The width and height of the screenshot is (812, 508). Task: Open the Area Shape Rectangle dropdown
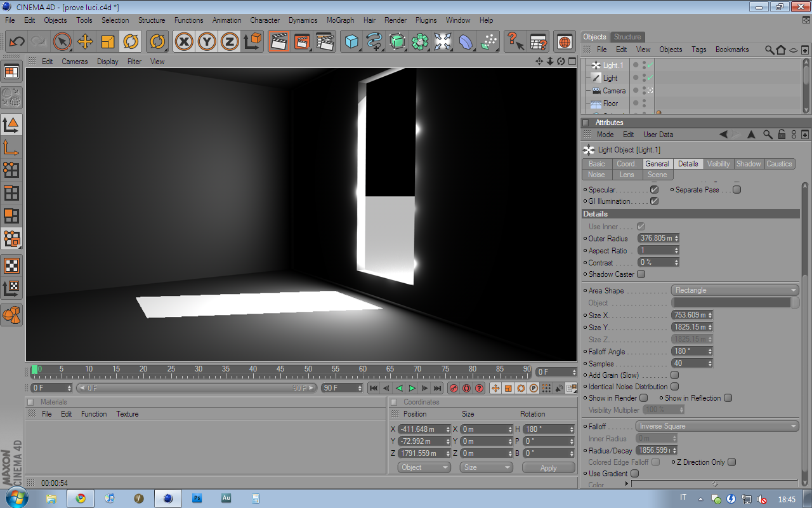pos(735,290)
